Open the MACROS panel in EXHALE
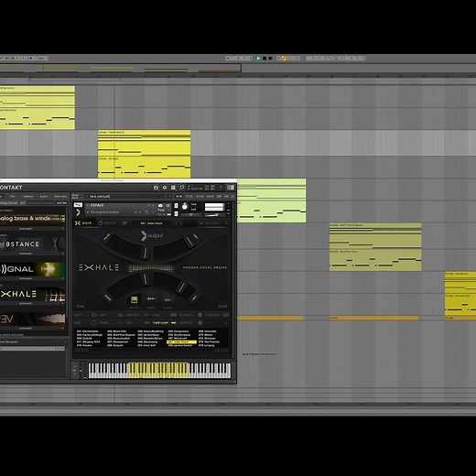 click(x=209, y=223)
